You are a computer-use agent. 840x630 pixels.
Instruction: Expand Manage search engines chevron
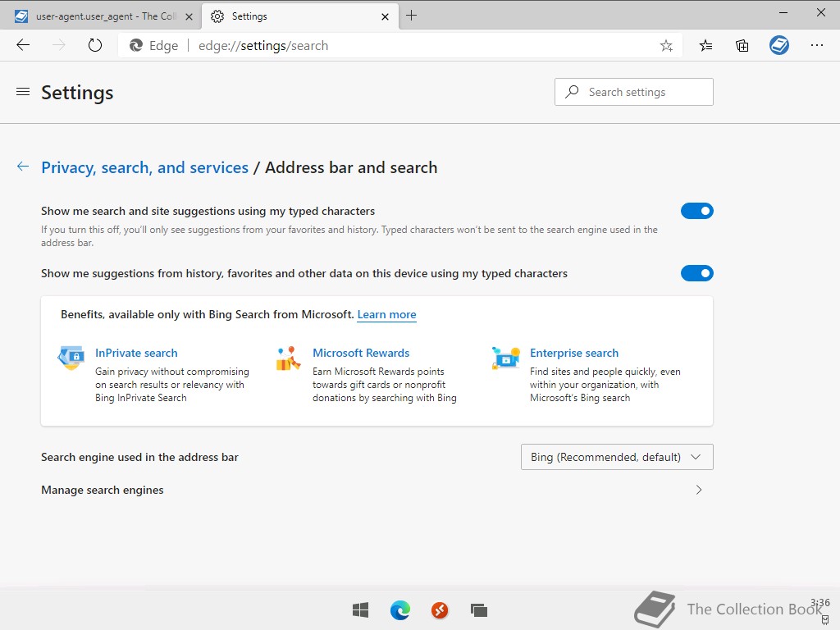click(699, 490)
